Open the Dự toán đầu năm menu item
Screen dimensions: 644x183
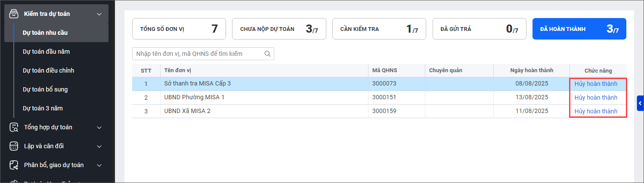(46, 52)
